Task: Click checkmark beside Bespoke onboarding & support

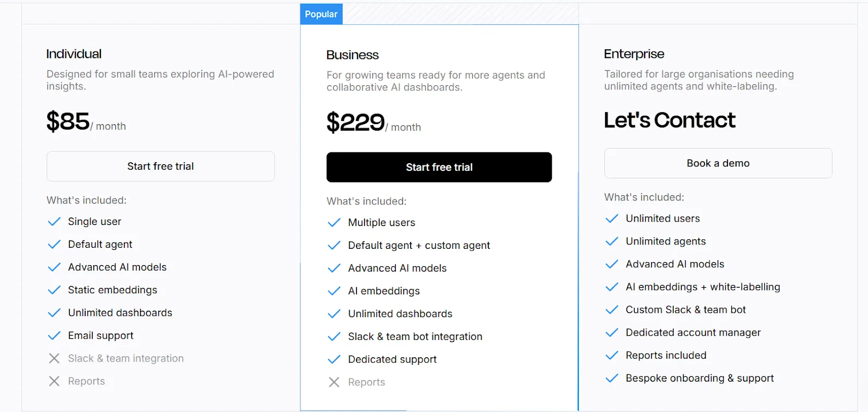Action: coord(612,378)
